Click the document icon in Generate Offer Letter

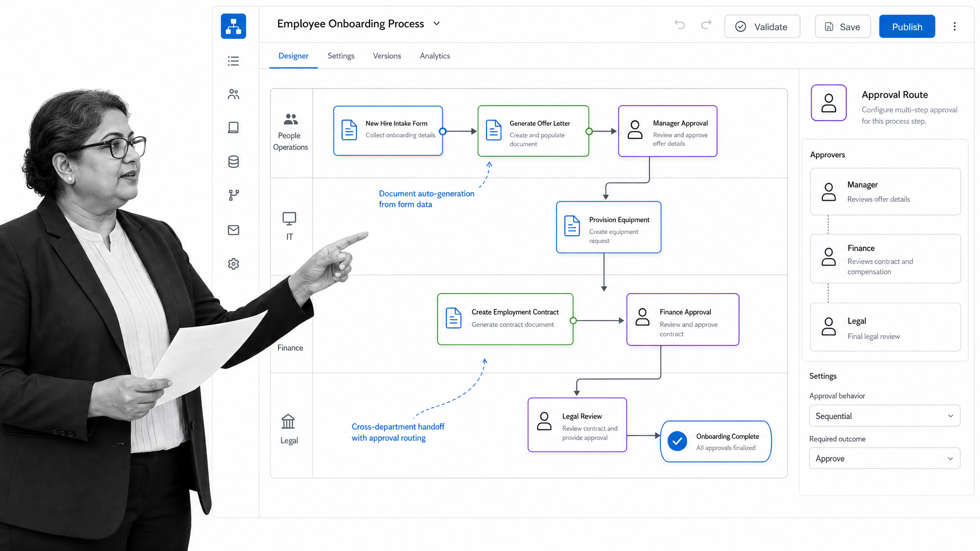tap(494, 130)
